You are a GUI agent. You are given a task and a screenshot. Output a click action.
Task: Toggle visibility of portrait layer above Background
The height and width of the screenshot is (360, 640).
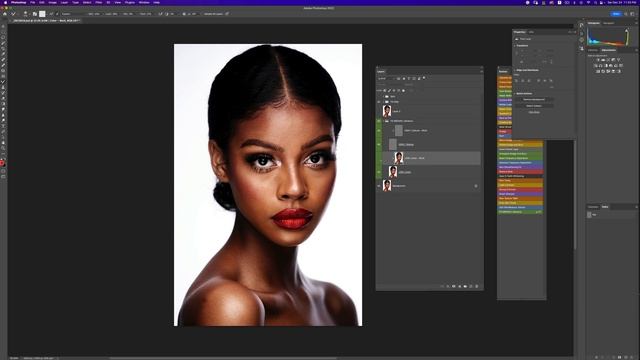click(x=379, y=172)
